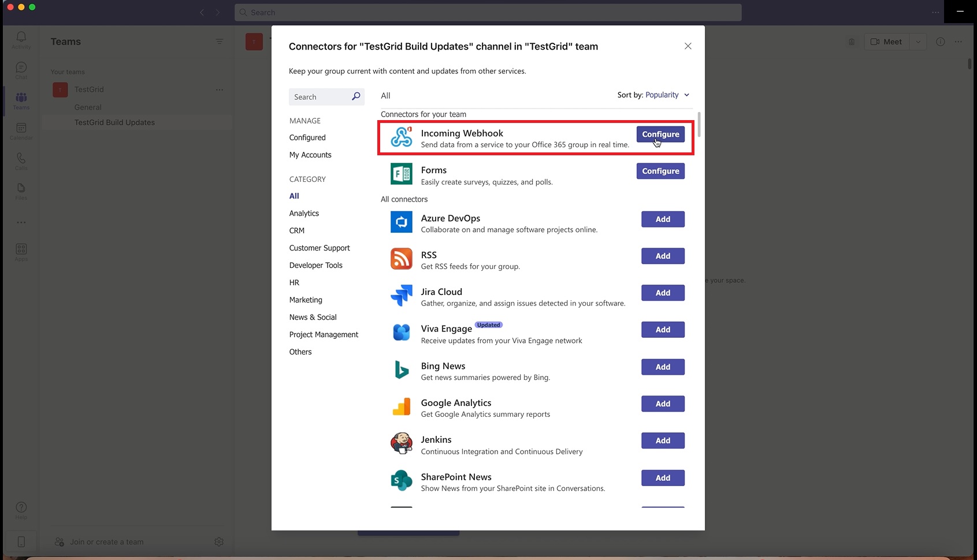Select the All category
977x560 pixels.
(x=294, y=196)
